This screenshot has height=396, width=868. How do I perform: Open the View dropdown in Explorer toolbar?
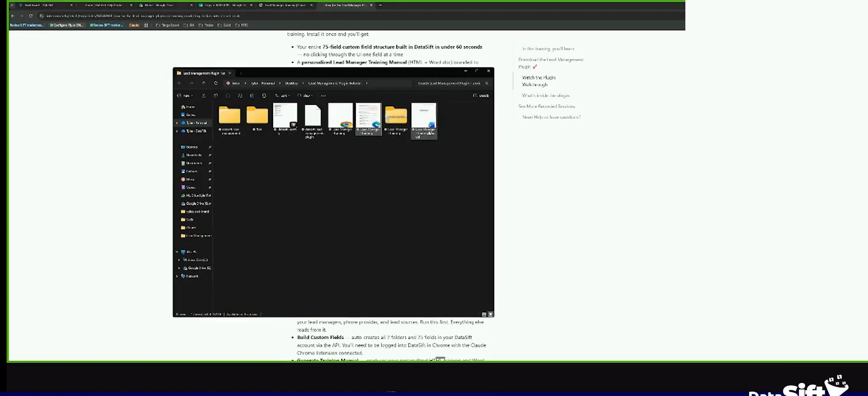click(306, 96)
